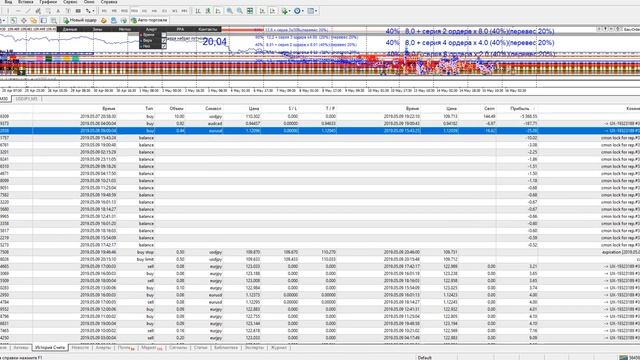Toggle chart auto scroll
The image size is (640, 360).
tap(262, 11)
